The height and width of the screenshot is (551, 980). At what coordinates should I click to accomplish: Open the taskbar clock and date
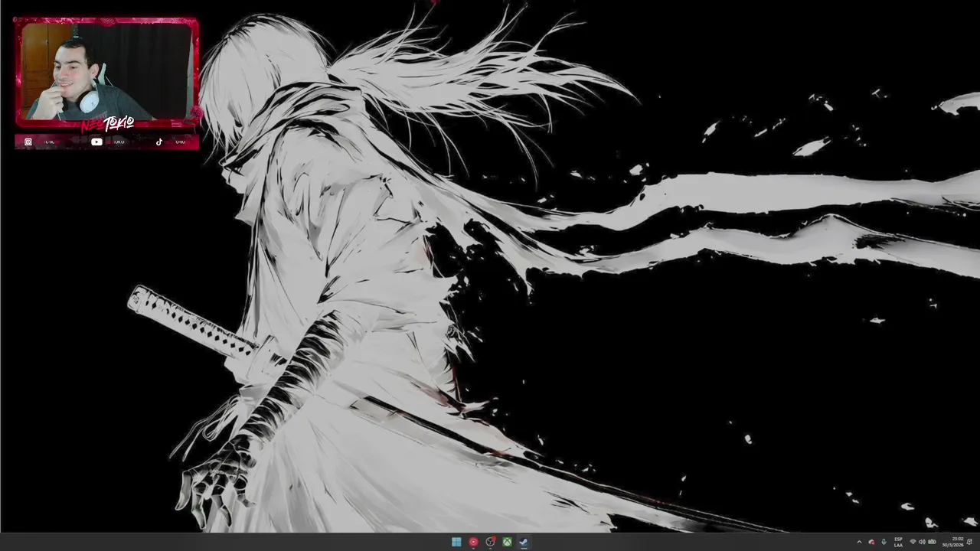953,543
